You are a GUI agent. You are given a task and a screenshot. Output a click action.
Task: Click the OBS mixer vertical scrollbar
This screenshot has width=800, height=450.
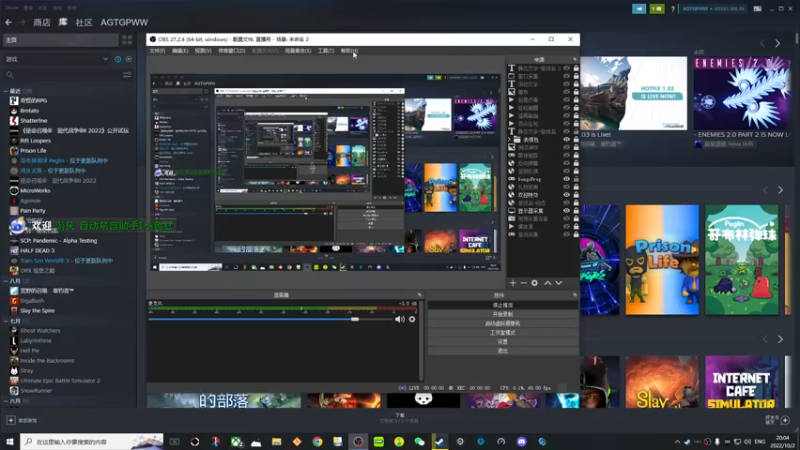coord(421,341)
